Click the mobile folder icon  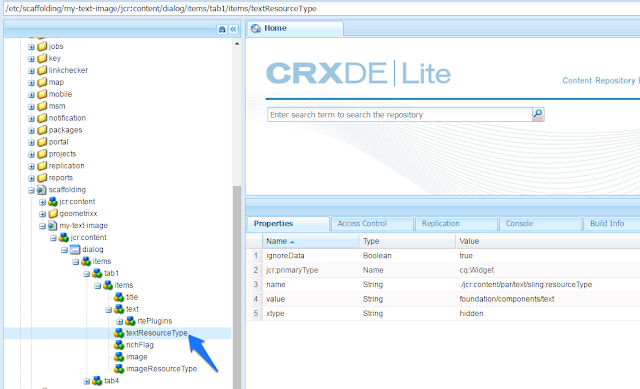pos(42,94)
